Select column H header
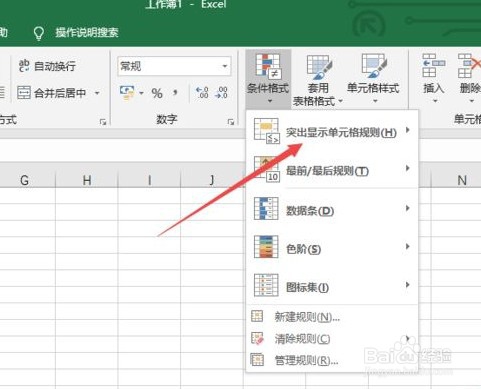 [87, 180]
